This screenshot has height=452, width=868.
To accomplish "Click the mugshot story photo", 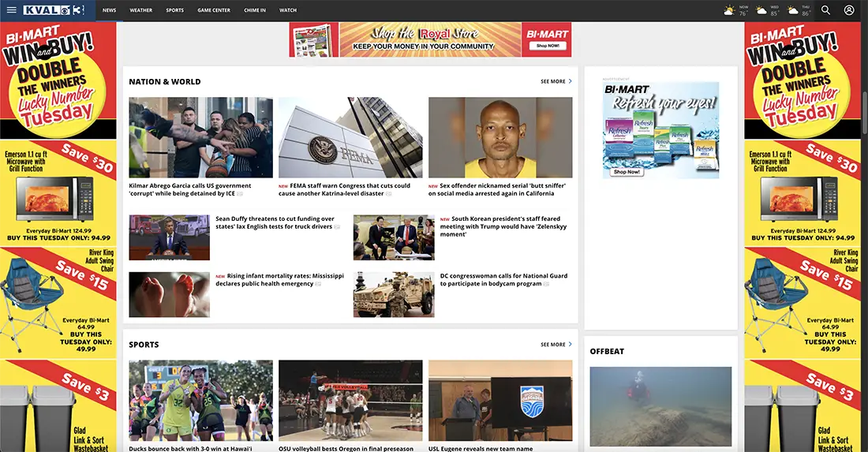I will pos(500,137).
